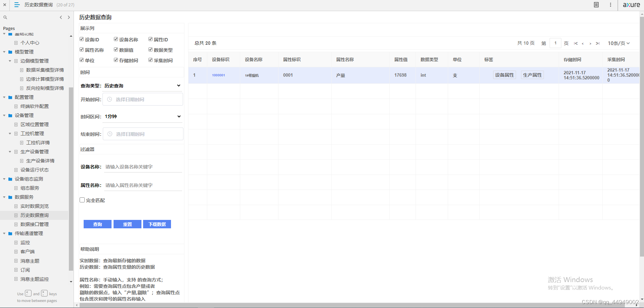The width and height of the screenshot is (644, 308).
Task: Click the 数据服务 folder icon
Action: coord(10,197)
